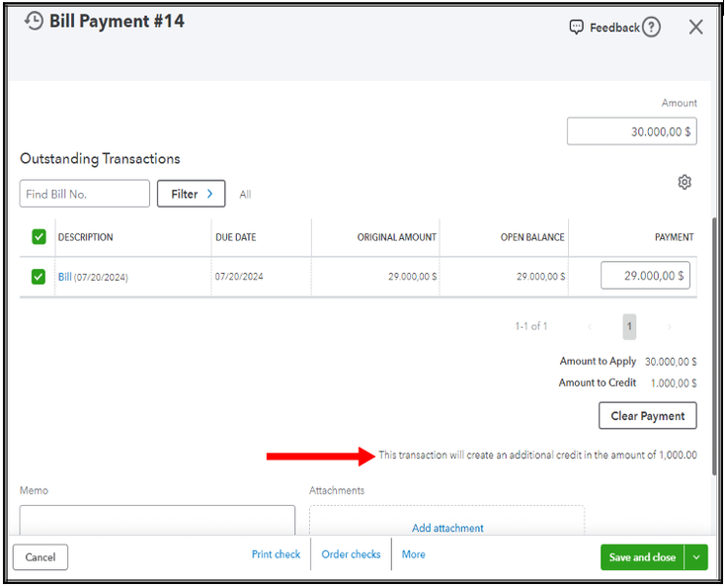Viewport: 725px width, 588px height.
Task: Sort by the DESCRIPTION column header
Action: coord(86,237)
